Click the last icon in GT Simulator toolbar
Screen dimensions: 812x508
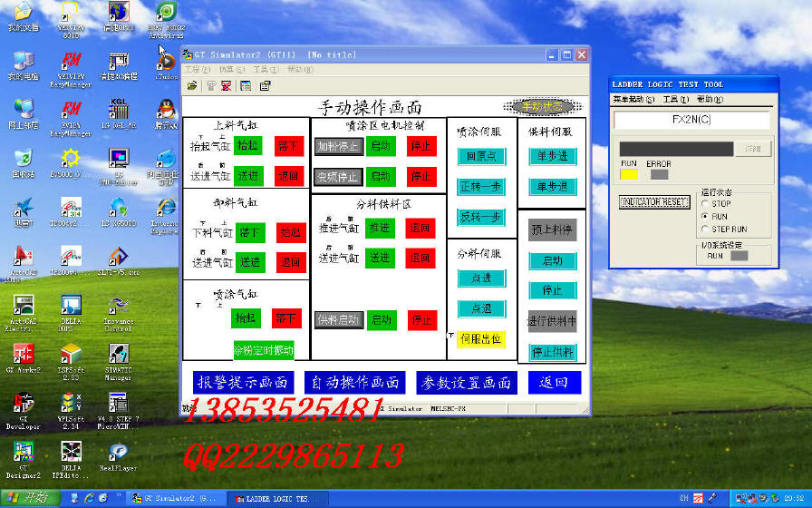click(265, 85)
